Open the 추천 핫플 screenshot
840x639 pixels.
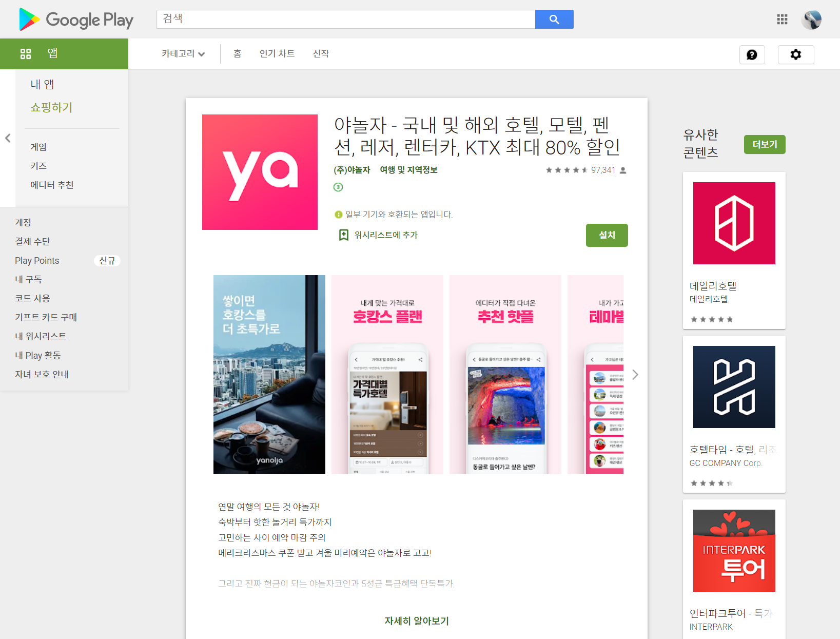(505, 375)
